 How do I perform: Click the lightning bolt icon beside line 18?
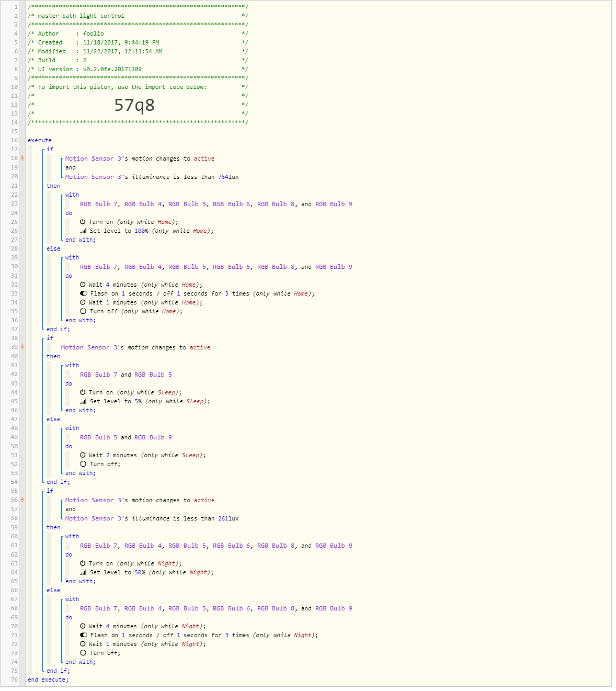click(x=22, y=158)
